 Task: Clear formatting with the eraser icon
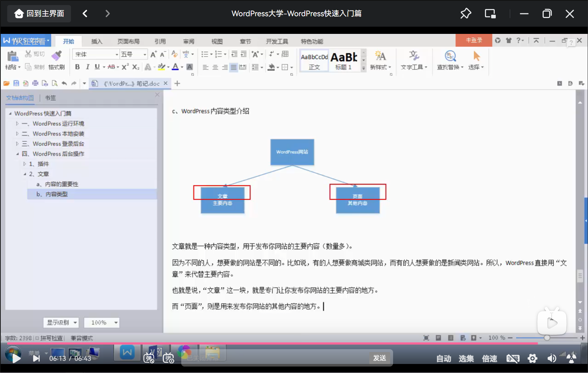pyautogui.click(x=174, y=54)
